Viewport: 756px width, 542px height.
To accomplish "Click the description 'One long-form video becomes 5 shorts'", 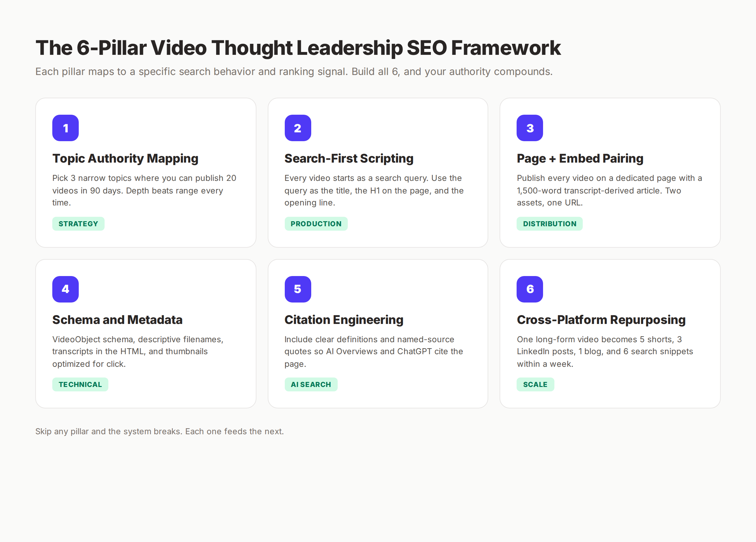I will click(x=605, y=352).
